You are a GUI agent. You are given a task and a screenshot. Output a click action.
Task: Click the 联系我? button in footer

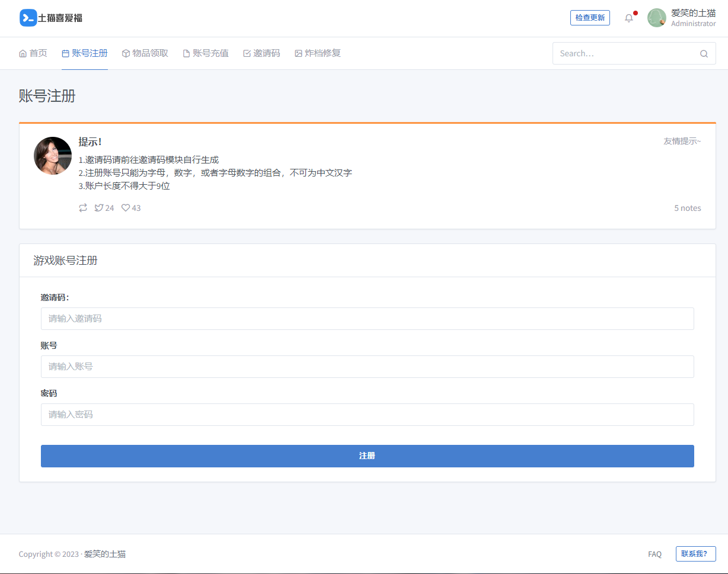pos(695,554)
